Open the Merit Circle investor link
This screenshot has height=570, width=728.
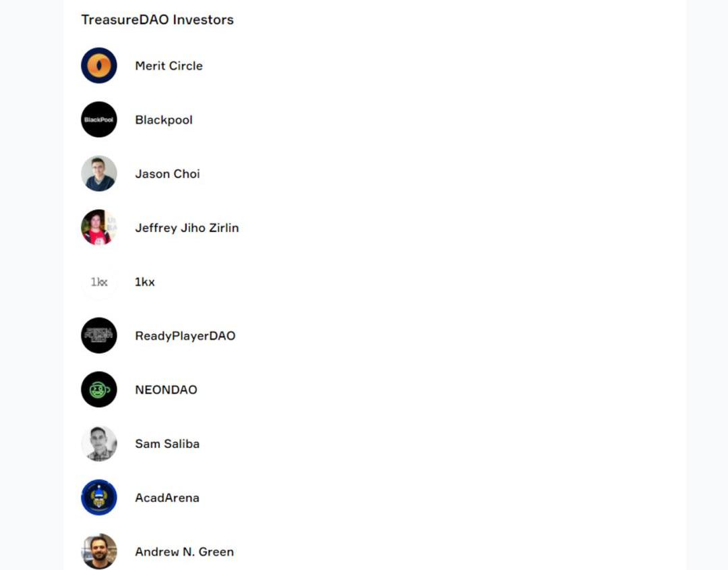pyautogui.click(x=169, y=65)
